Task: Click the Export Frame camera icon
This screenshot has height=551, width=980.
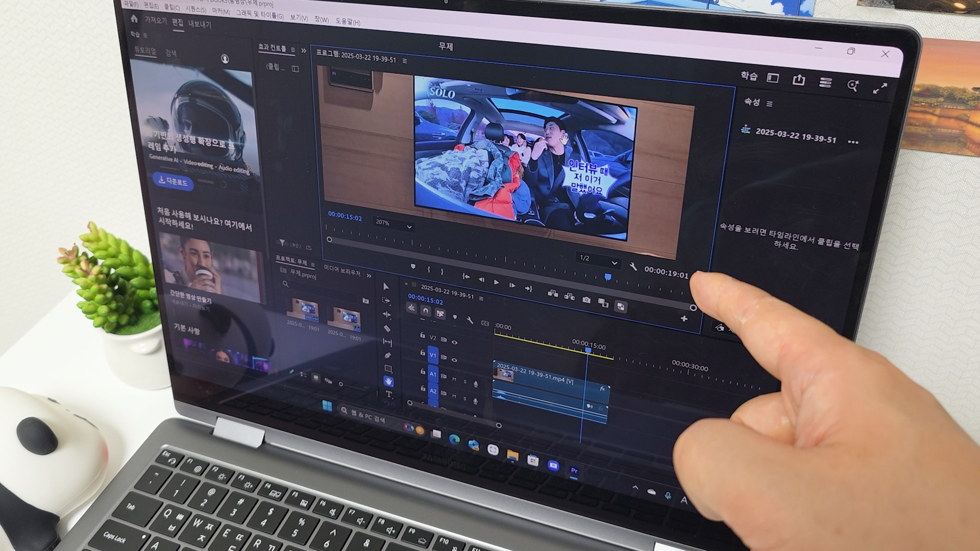Action: [x=586, y=300]
